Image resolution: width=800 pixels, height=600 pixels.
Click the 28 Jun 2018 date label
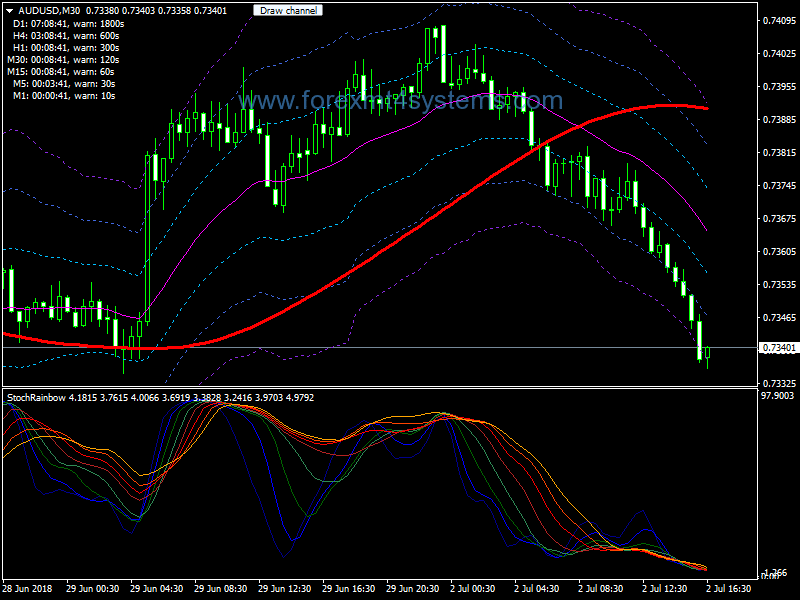[x=29, y=589]
